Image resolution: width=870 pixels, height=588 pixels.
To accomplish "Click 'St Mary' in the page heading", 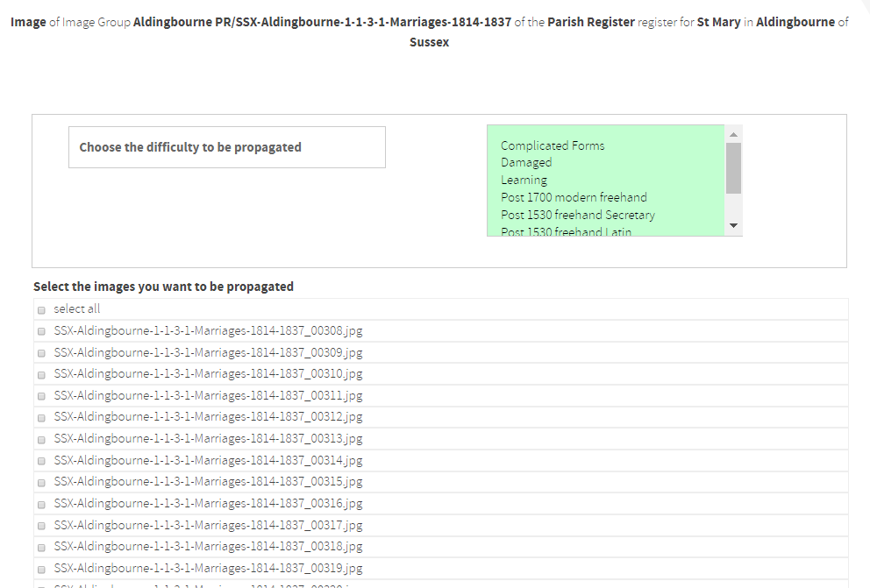I will 718,22.
